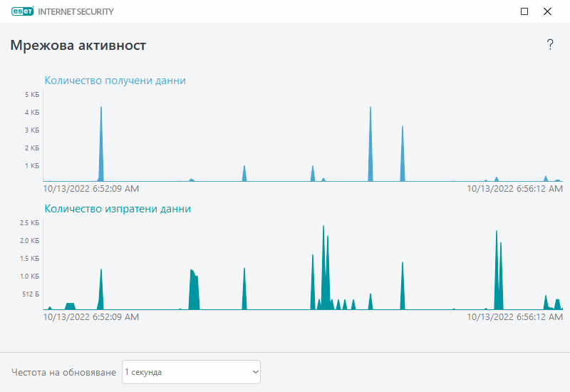570x392 pixels.
Task: Click the '1 КБ' axis label on received chart
Action: pyautogui.click(x=32, y=166)
